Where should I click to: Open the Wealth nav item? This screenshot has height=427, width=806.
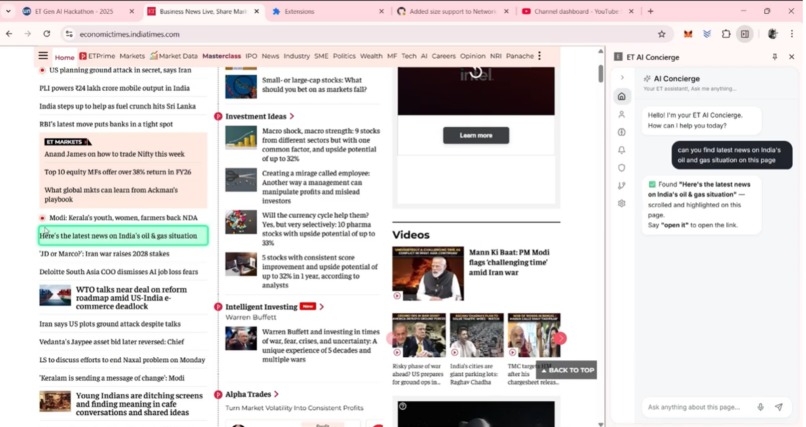tap(371, 56)
